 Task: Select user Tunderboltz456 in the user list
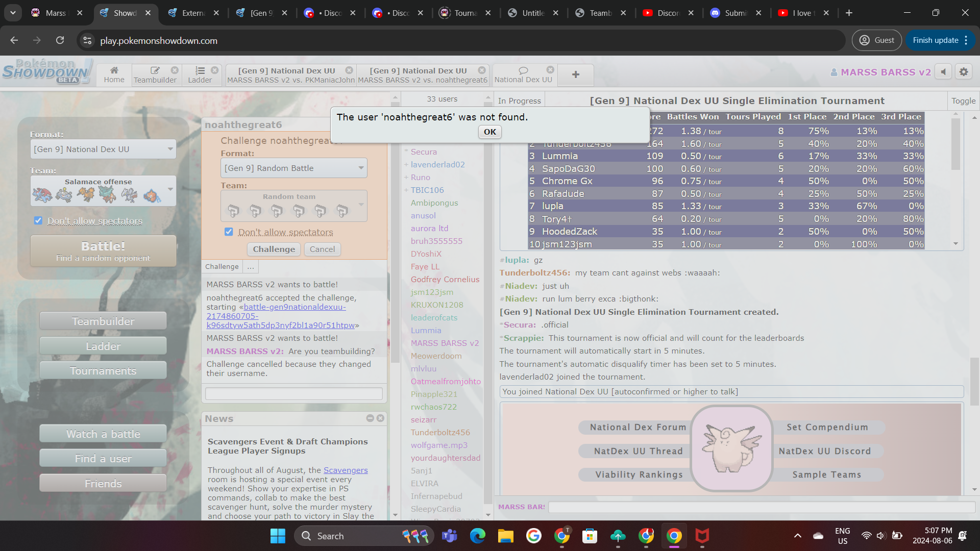coord(440,432)
